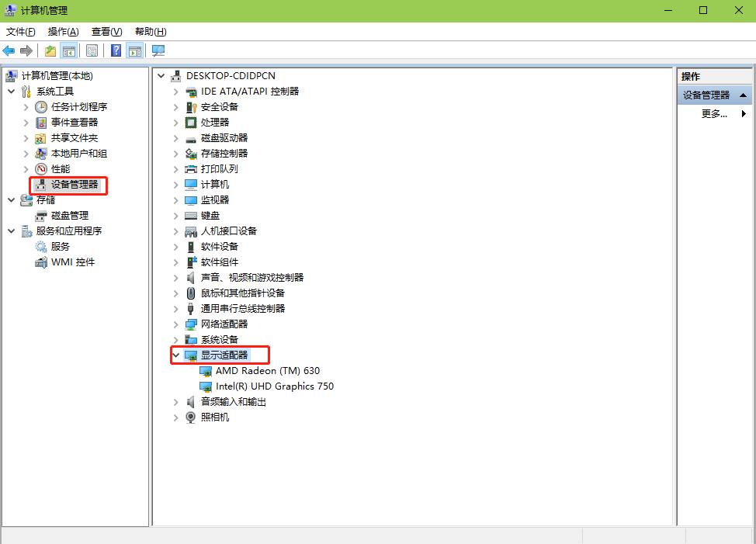Select the DESKTOP-CDIDPCN root node

coord(231,76)
